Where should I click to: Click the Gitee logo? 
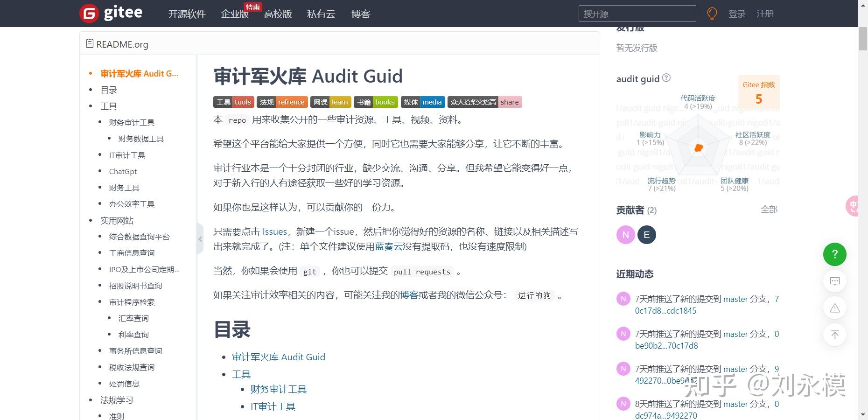(x=111, y=13)
